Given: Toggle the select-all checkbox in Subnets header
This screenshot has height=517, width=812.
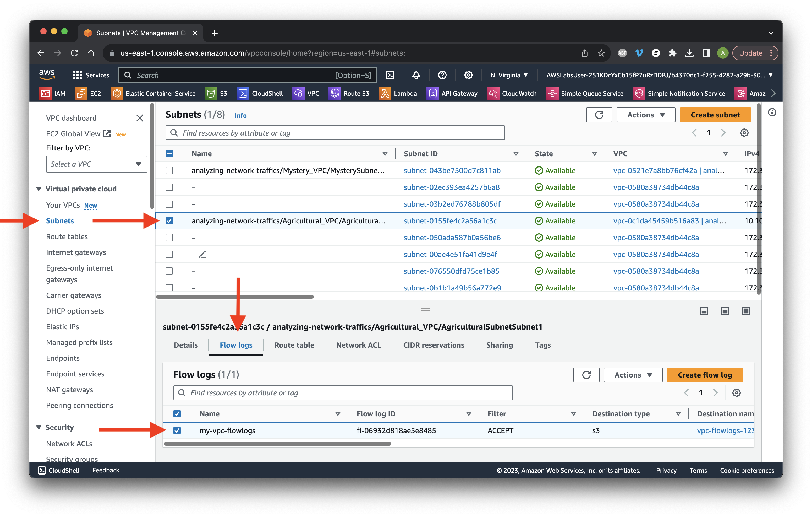Looking at the screenshot, I should (x=169, y=154).
